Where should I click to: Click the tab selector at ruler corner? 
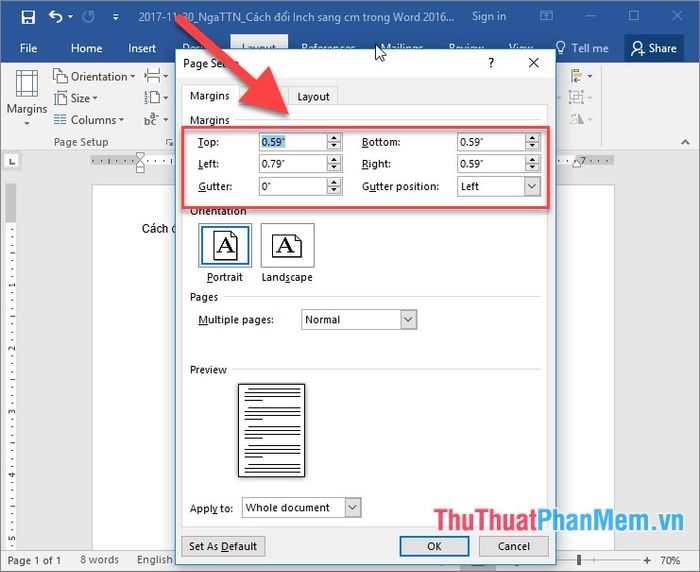tap(12, 161)
